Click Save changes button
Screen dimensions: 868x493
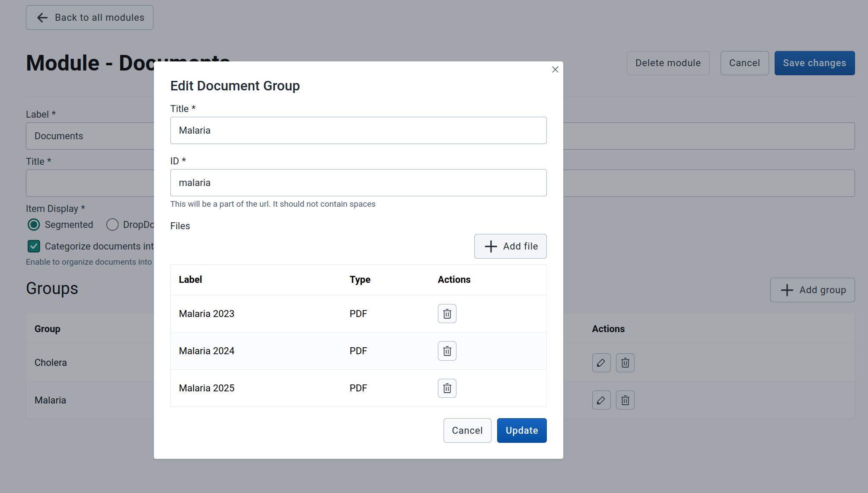[814, 63]
